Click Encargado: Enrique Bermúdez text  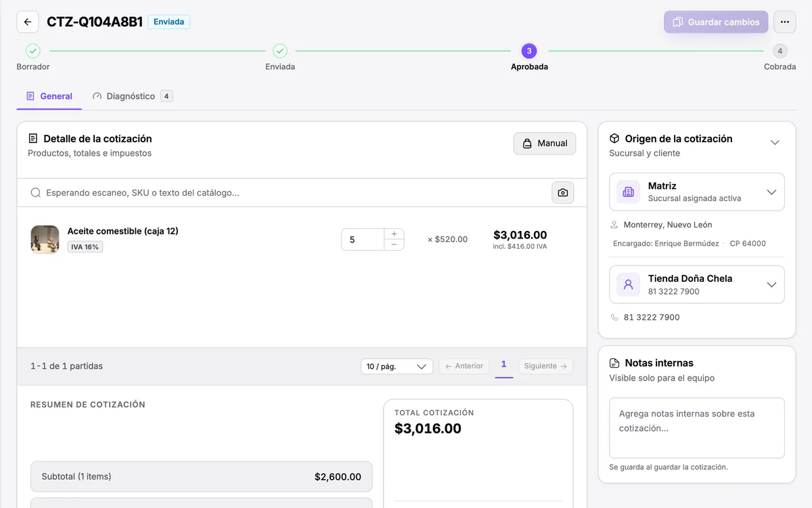tap(666, 243)
